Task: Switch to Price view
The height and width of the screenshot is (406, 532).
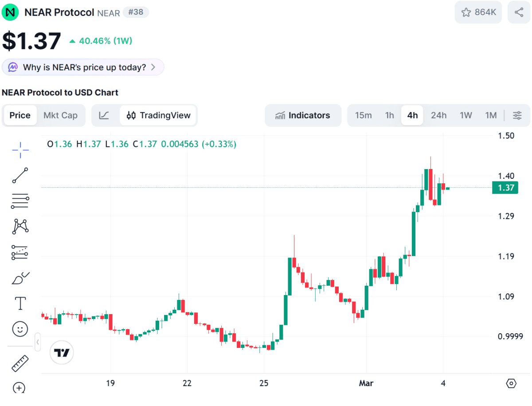Action: (20, 115)
